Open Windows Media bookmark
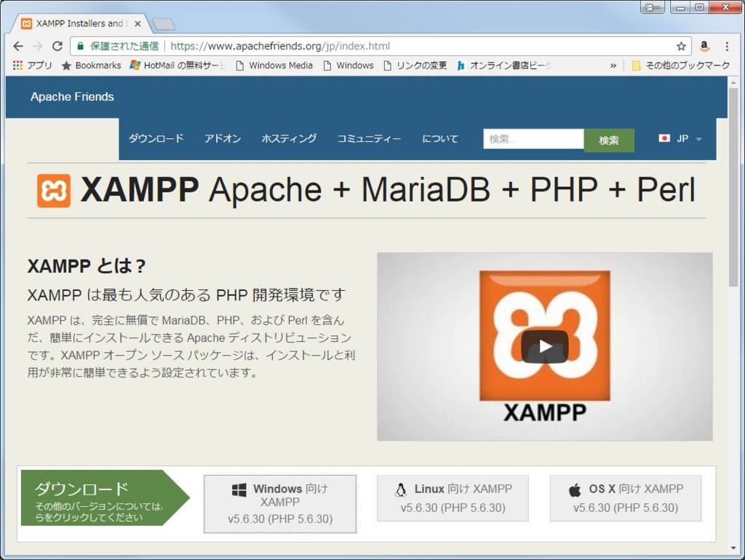 tap(274, 65)
